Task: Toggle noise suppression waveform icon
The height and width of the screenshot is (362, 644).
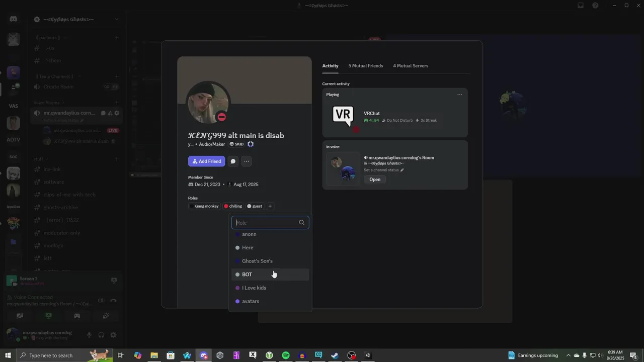Action: point(101,300)
